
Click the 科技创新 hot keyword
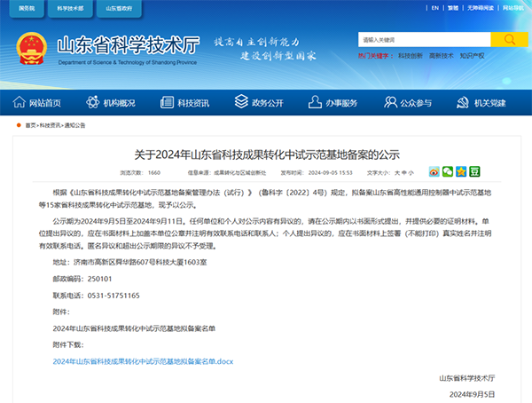click(x=409, y=55)
